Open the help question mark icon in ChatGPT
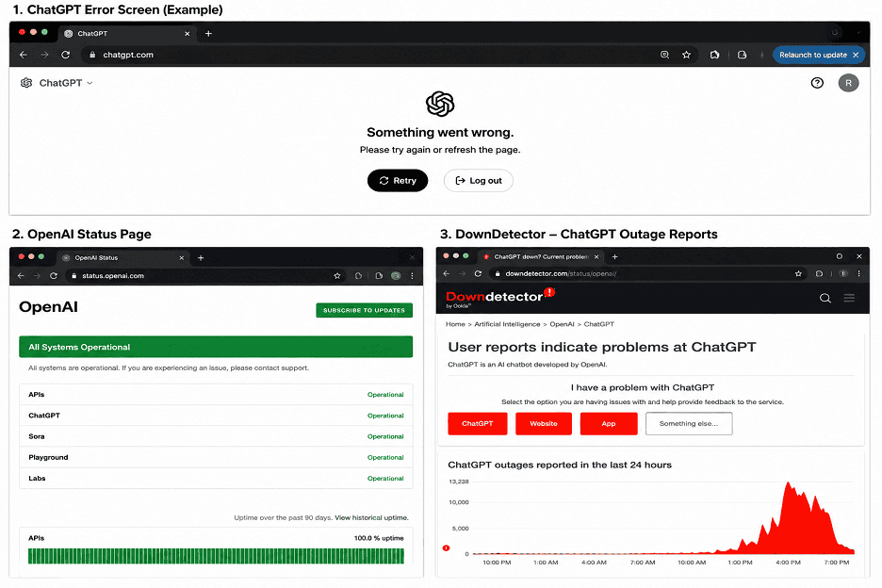The image size is (882, 588). click(x=817, y=83)
